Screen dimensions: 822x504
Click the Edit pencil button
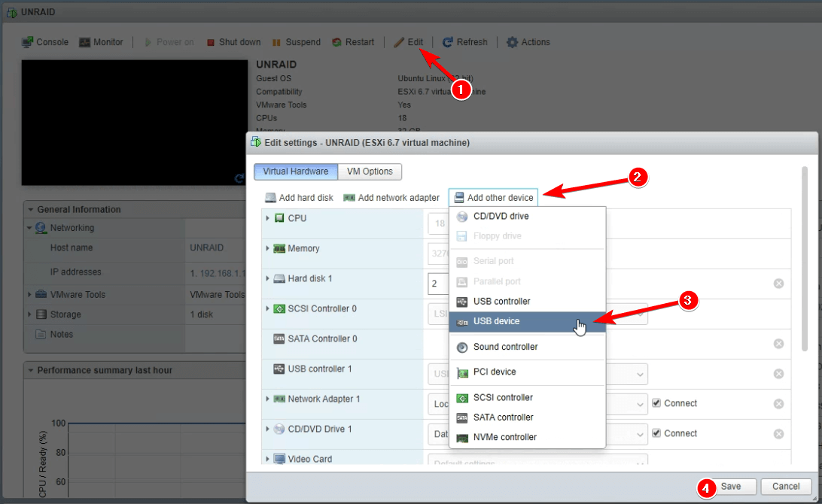409,42
